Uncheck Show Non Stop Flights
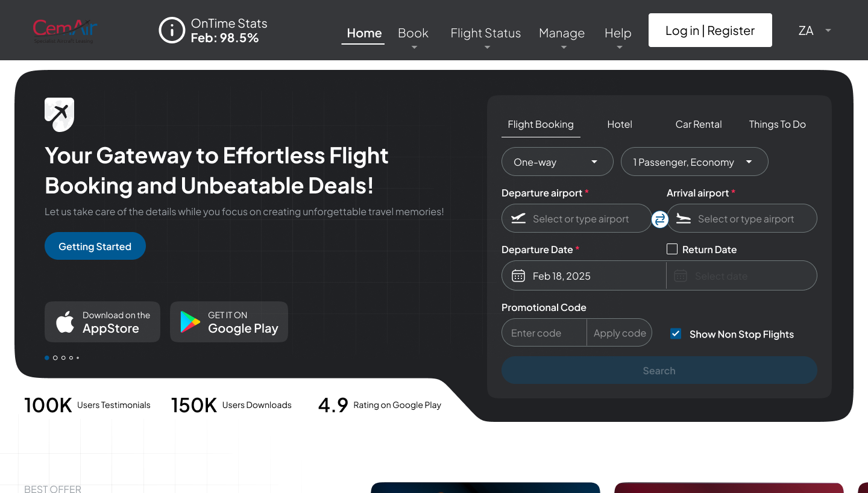868x493 pixels. (676, 334)
